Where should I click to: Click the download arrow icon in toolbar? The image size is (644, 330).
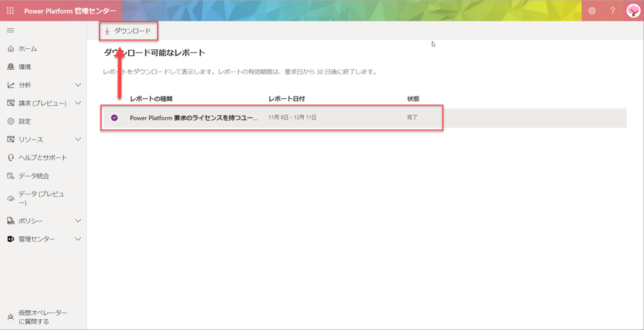pos(107,31)
